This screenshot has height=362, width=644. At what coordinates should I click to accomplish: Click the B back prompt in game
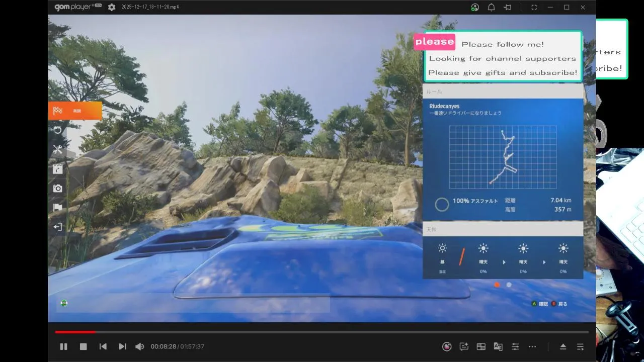coord(559,304)
